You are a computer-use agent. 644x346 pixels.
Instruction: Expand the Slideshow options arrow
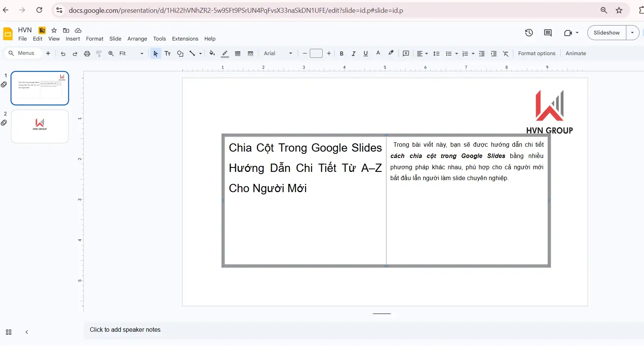pyautogui.click(x=632, y=33)
